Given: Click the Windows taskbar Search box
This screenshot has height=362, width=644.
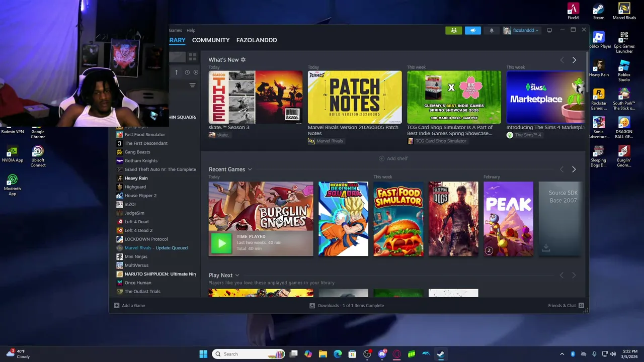Looking at the screenshot, I should point(249,354).
